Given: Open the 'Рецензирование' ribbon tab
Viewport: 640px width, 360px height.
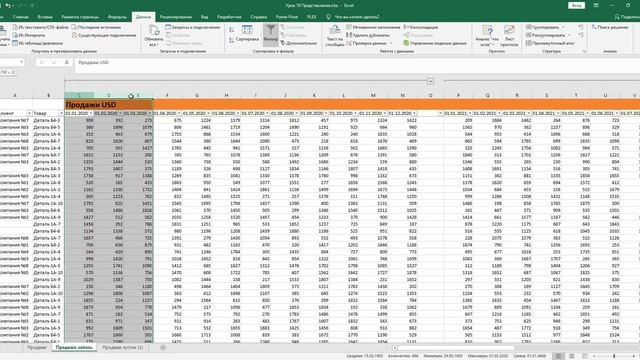Looking at the screenshot, I should 176,17.
